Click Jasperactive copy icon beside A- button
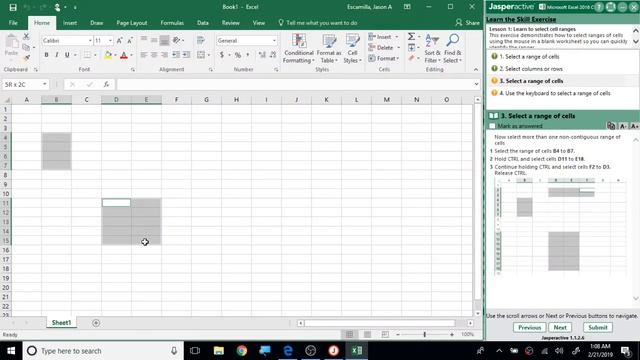 tap(611, 126)
